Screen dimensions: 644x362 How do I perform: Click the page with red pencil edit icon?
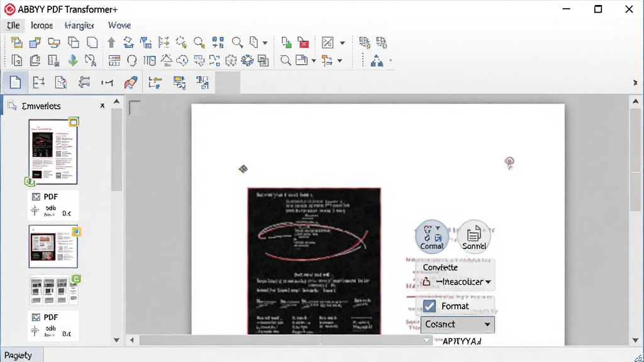click(x=61, y=82)
